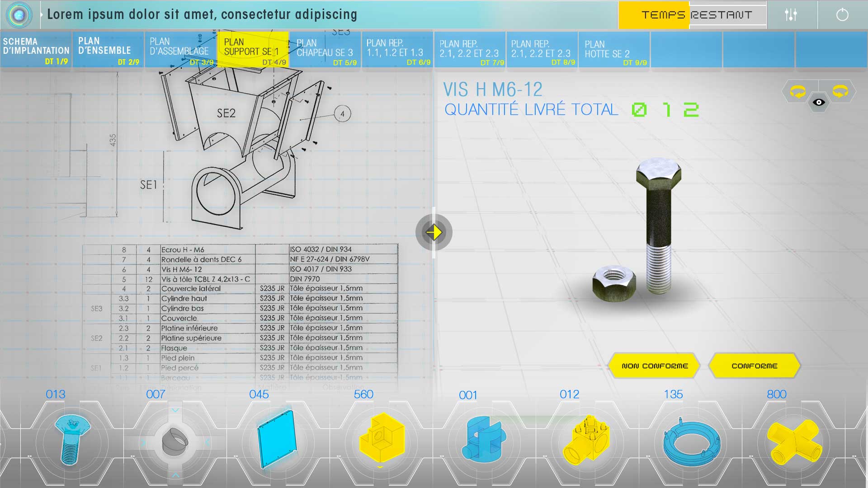Click the down chevron below part 007
The image size is (868, 488).
tap(175, 475)
